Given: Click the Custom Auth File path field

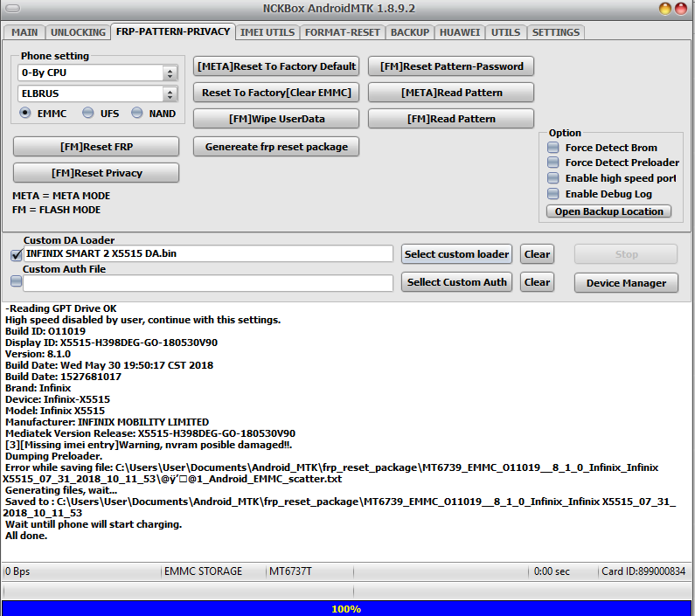Looking at the screenshot, I should 208,283.
